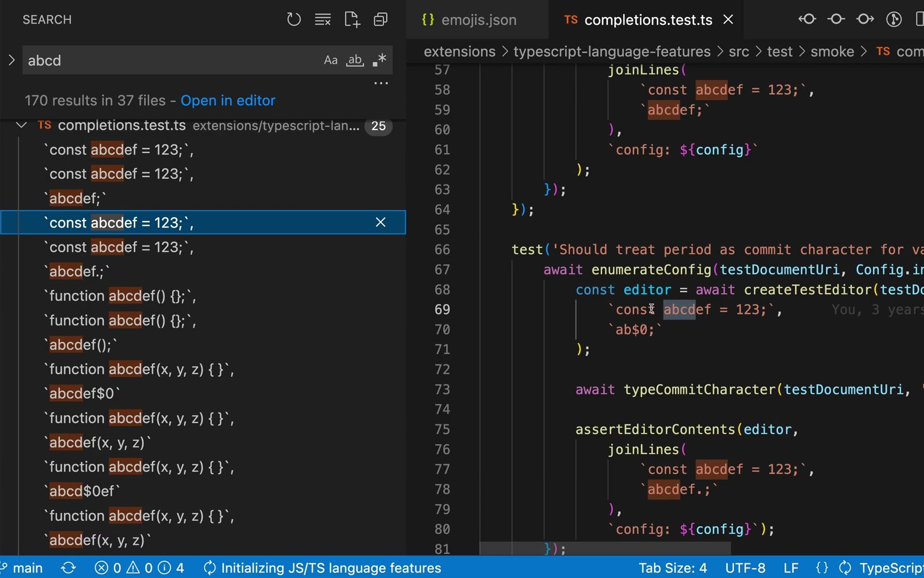Go to previous change icon
The width and height of the screenshot is (924, 578).
point(807,20)
